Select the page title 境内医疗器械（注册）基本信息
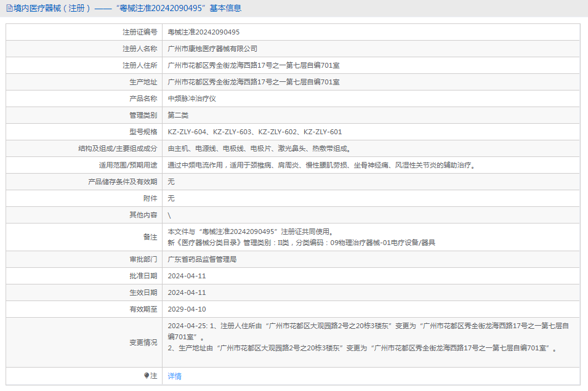 [127, 8]
